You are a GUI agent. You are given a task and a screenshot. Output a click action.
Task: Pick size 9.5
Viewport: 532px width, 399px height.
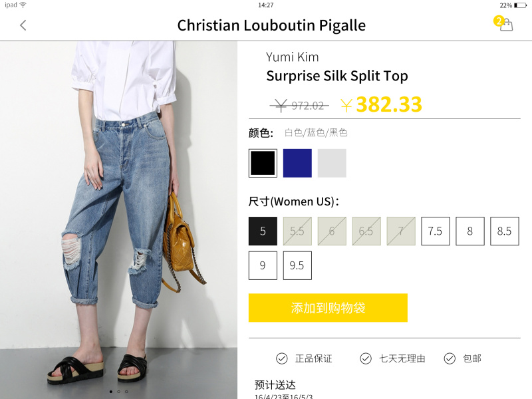(x=297, y=265)
